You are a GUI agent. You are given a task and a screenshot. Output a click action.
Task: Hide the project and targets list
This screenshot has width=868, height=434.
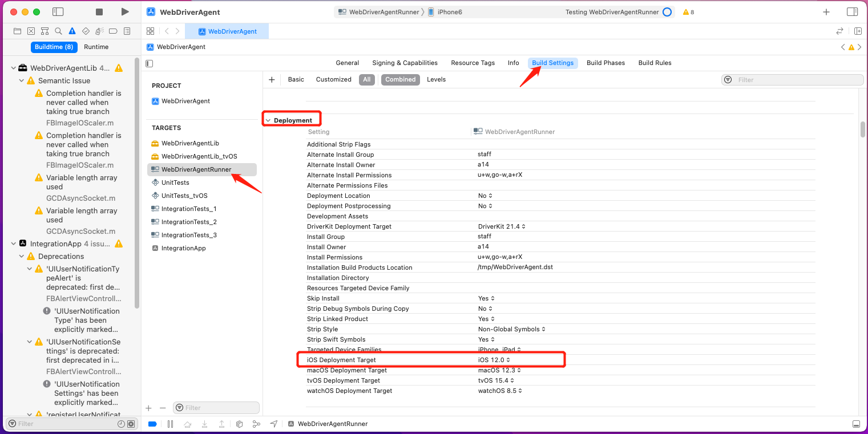point(150,63)
